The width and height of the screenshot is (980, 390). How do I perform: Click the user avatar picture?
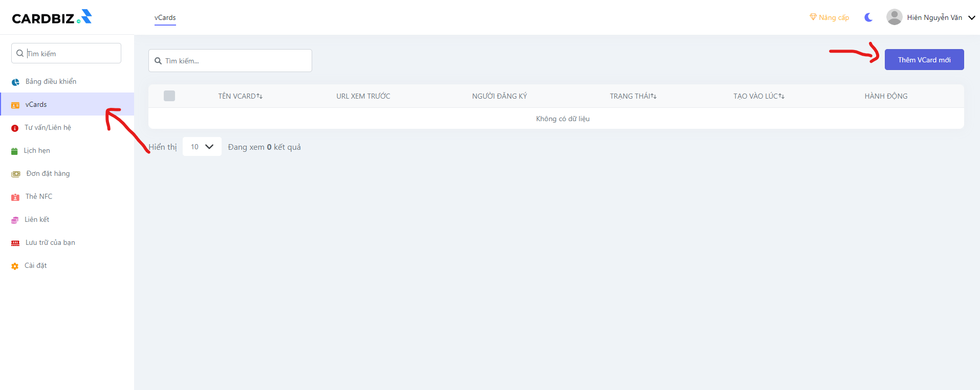pyautogui.click(x=895, y=17)
